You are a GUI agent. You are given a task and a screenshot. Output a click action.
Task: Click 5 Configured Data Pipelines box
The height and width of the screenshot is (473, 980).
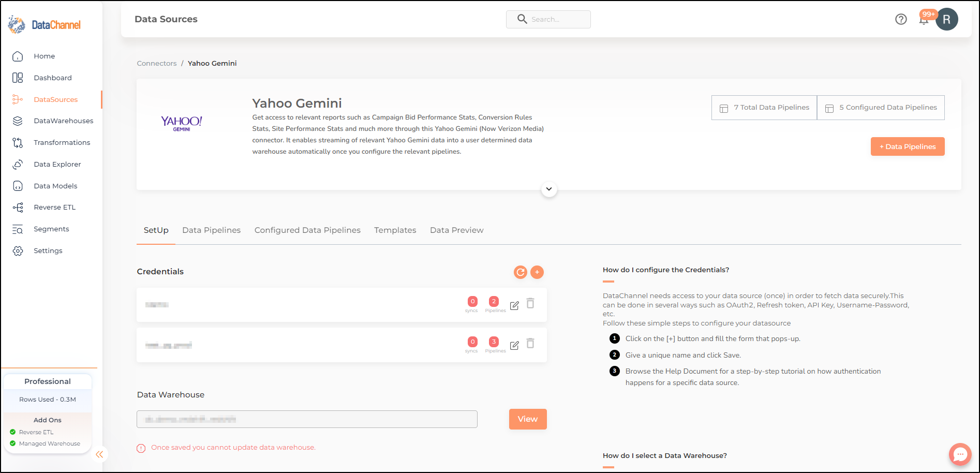point(881,108)
